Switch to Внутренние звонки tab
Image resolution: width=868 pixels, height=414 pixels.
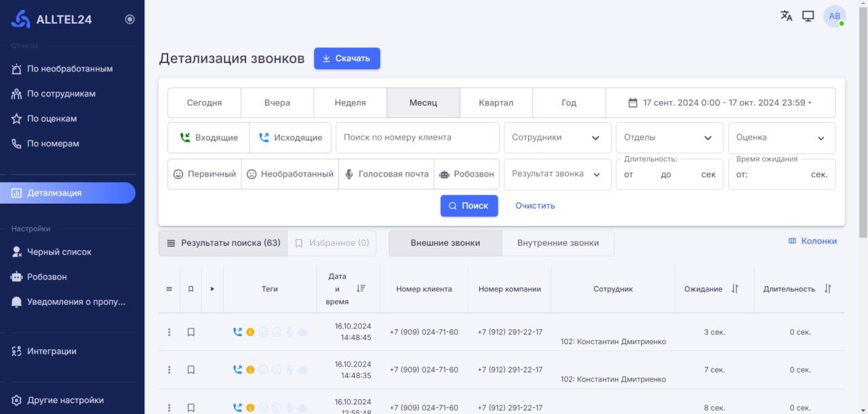[558, 243]
